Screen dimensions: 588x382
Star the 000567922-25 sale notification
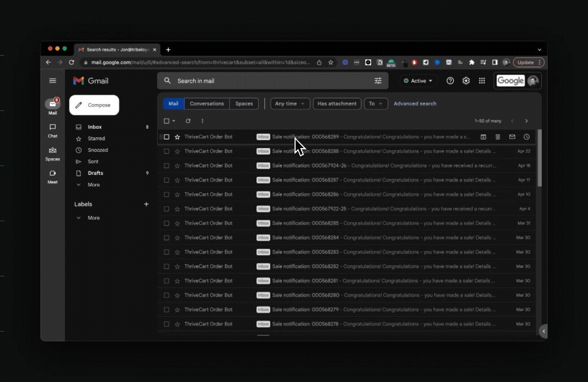click(x=177, y=209)
